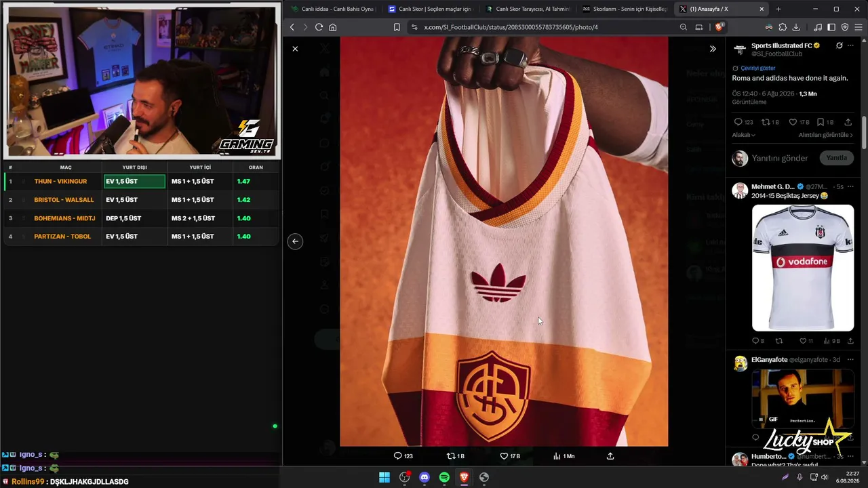The width and height of the screenshot is (868, 488).
Task: Bookmark this page in the browser toolbar
Action: pyautogui.click(x=397, y=27)
